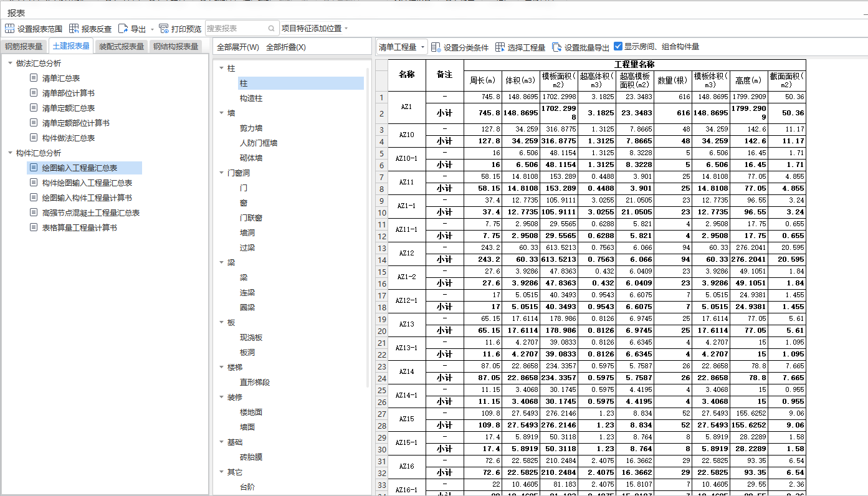This screenshot has width=868, height=496.
Task: Collapse the 梁 category group
Action: [x=221, y=262]
